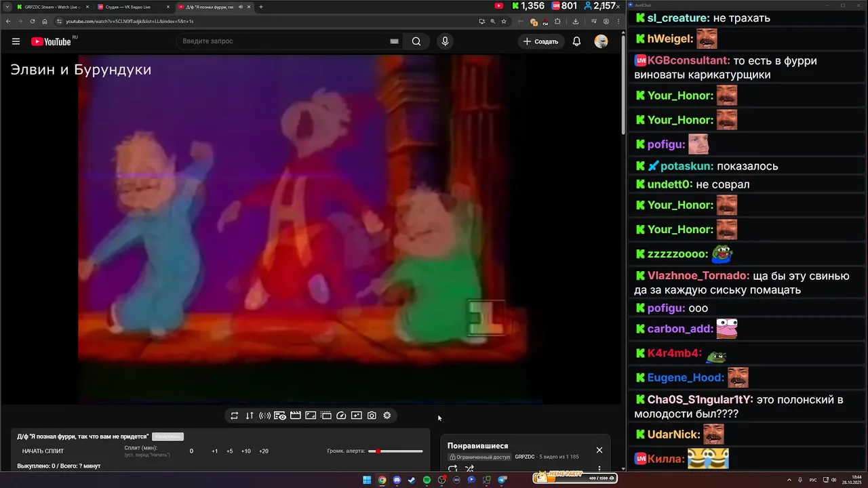Screen dimensions: 868x488
Task: Click the sound boost waves toolbar icon
Action: (x=265, y=415)
